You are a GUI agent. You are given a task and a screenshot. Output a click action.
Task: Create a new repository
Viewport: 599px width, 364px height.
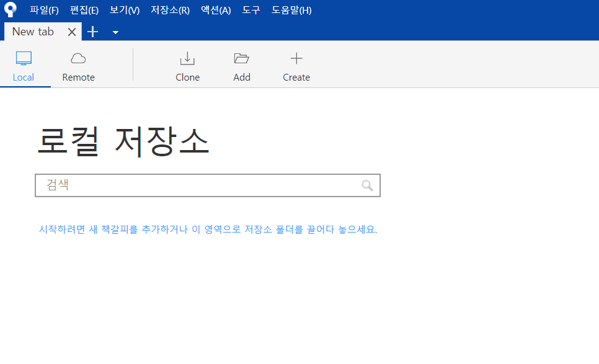(x=296, y=67)
